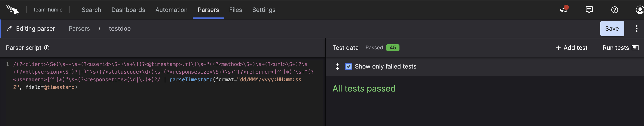Run tests on the parser
This screenshot has width=644, height=126.
[x=616, y=48]
